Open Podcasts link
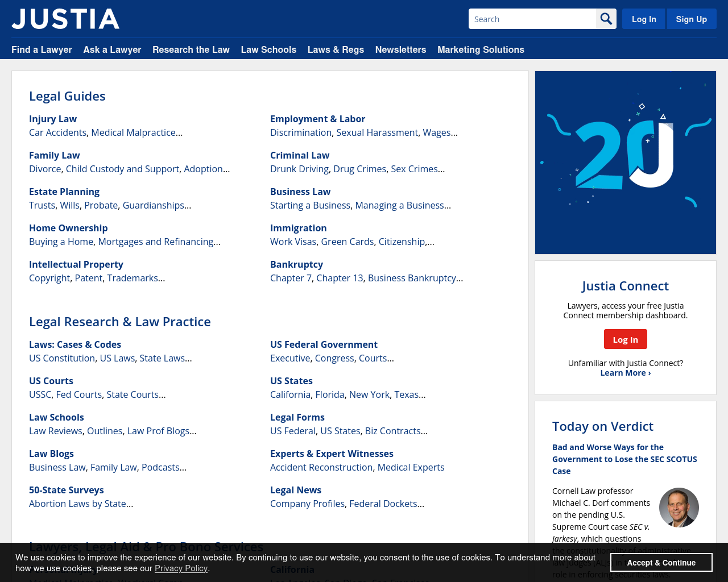 [x=160, y=467]
